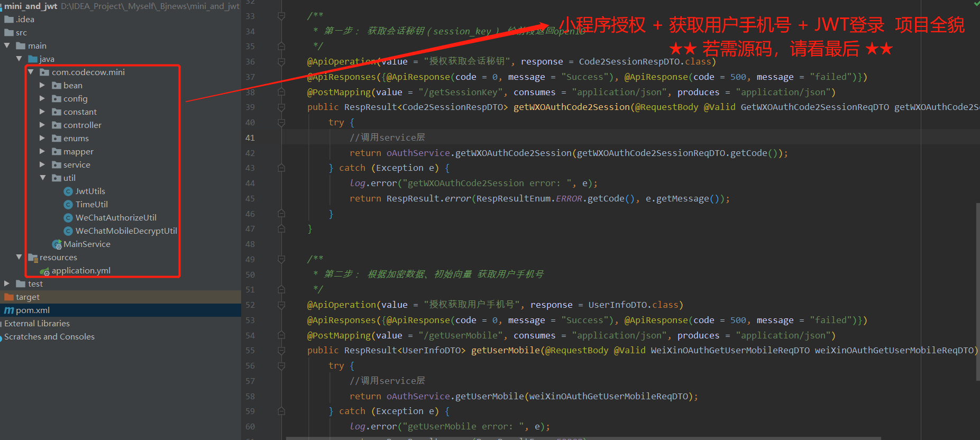Viewport: 980px width, 440px height.
Task: Expand the test folder arrow
Action: (x=7, y=283)
